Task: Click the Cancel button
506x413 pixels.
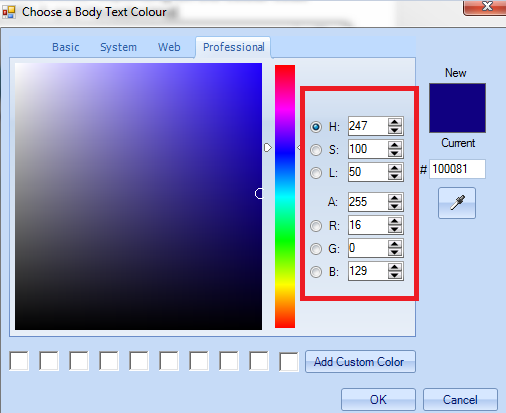Action: 460,399
